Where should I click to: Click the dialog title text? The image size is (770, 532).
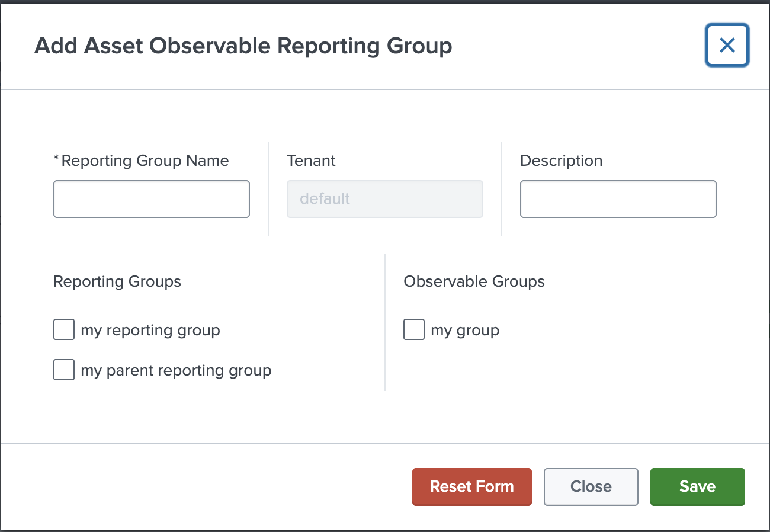(x=245, y=46)
